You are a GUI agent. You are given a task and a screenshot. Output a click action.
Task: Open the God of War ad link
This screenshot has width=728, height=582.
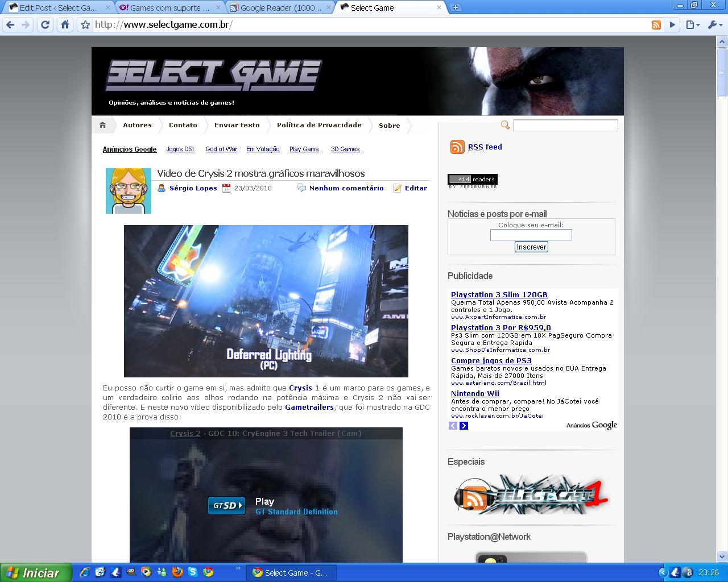coord(221,149)
